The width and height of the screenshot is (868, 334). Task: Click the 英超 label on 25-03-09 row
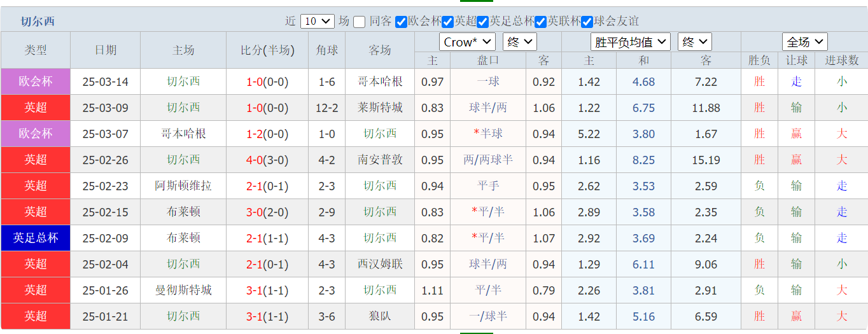pyautogui.click(x=36, y=108)
